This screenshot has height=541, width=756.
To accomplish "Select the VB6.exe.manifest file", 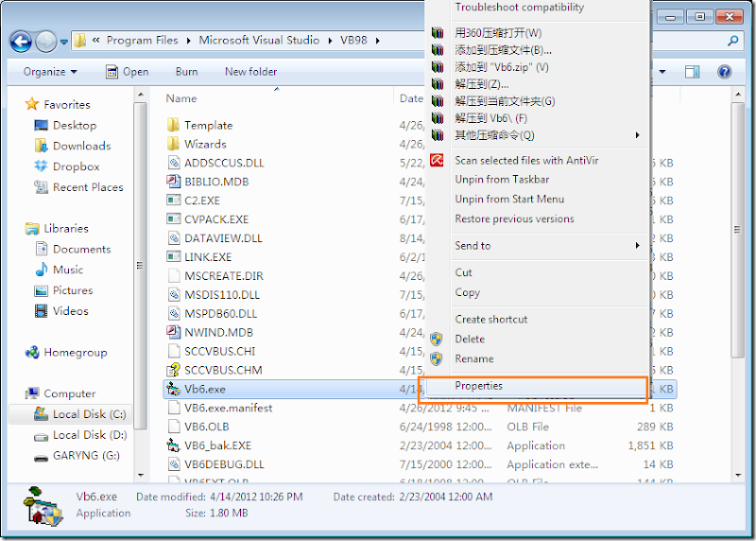I will click(228, 408).
